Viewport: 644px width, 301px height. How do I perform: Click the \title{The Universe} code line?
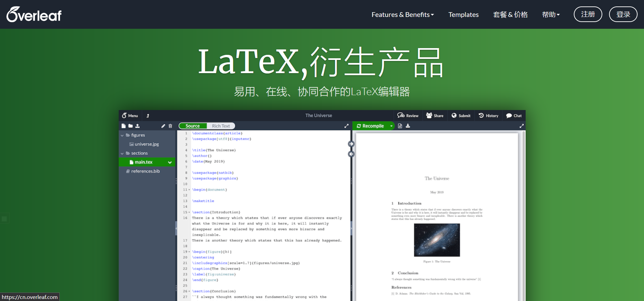click(x=214, y=150)
